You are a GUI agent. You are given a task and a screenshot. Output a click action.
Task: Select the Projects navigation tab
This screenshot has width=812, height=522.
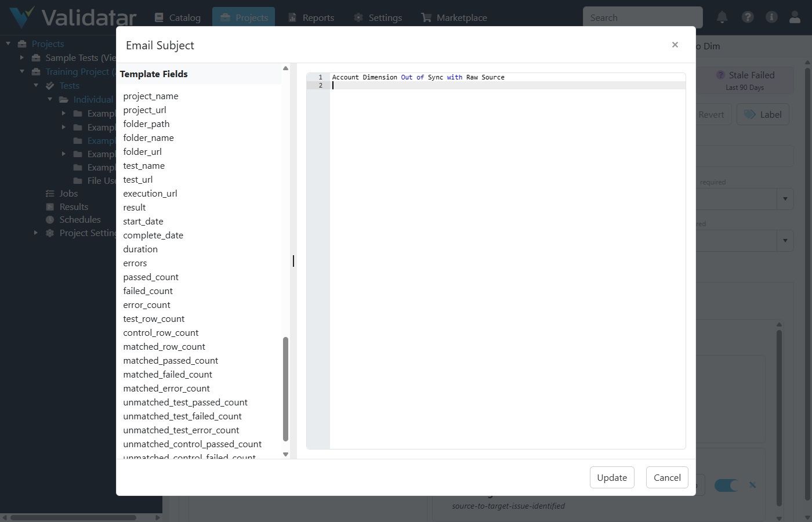click(x=244, y=17)
